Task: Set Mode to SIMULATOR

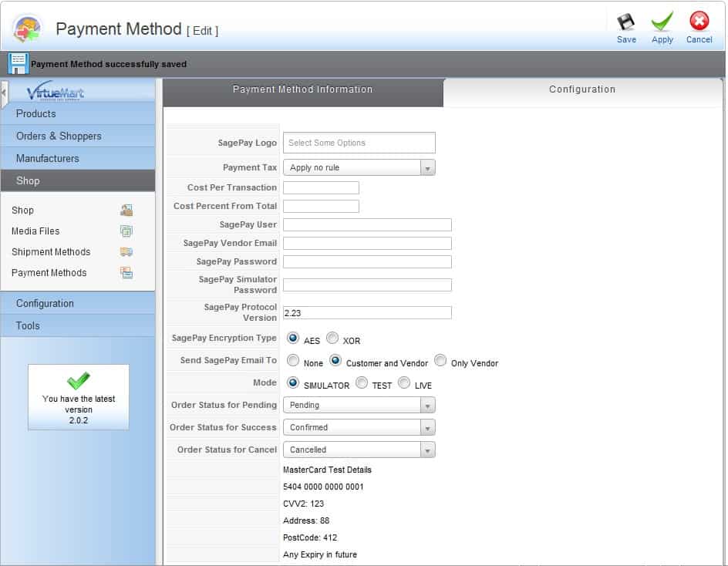Action: 293,382
